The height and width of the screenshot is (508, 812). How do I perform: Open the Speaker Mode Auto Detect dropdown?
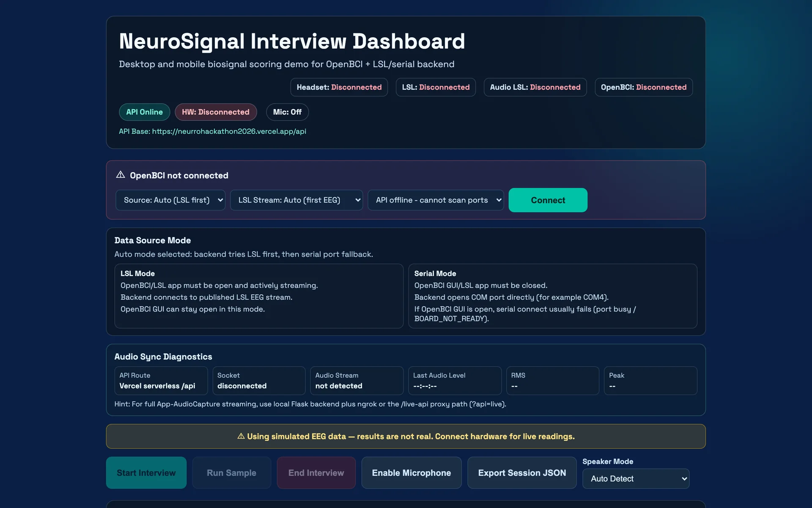click(x=636, y=479)
